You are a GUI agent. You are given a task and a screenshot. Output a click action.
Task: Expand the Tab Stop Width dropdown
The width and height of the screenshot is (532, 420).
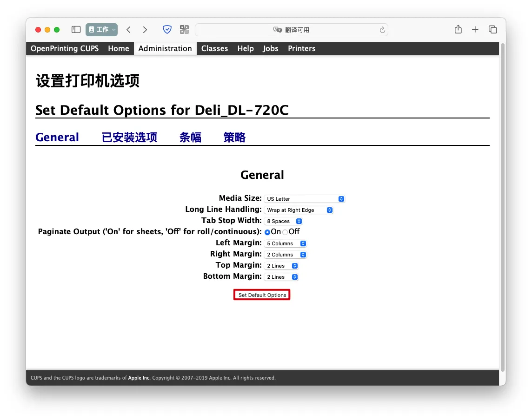(284, 221)
